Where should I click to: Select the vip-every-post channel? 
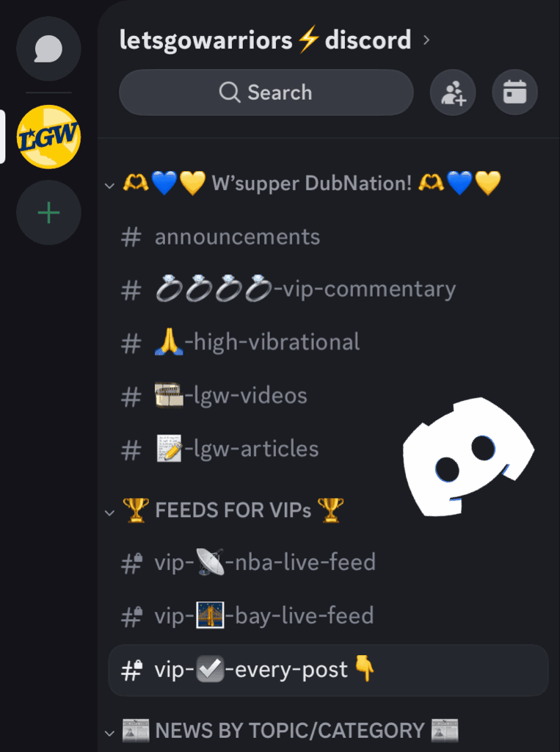(328, 670)
